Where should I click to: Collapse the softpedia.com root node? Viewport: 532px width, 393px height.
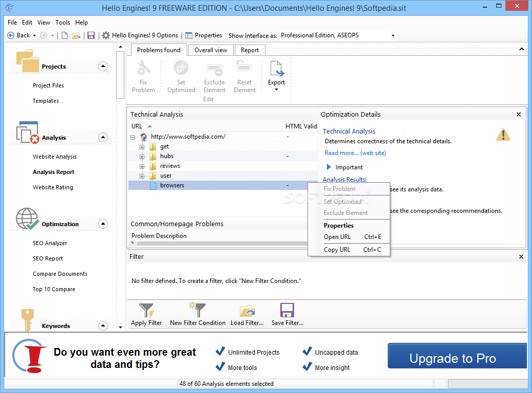pos(132,137)
